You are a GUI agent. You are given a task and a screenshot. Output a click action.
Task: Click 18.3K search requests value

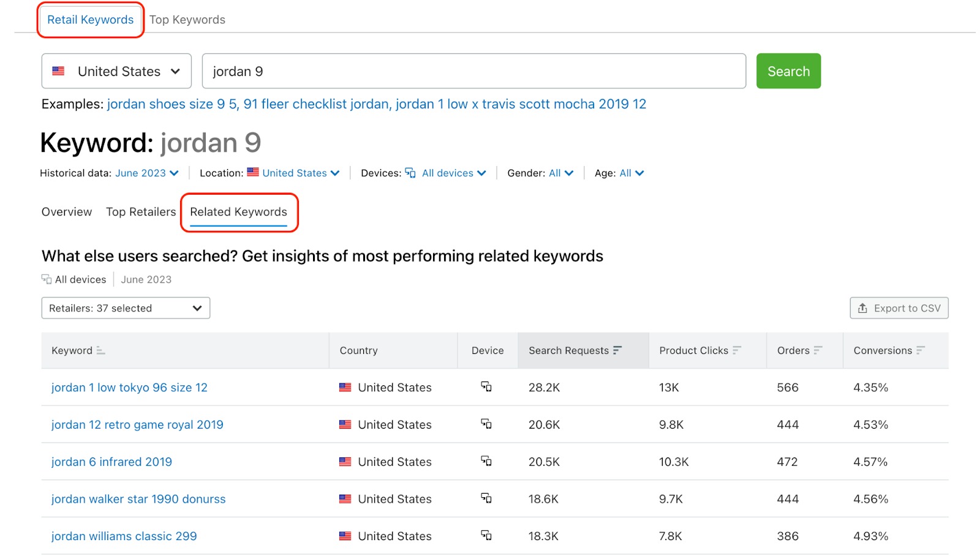tap(544, 536)
